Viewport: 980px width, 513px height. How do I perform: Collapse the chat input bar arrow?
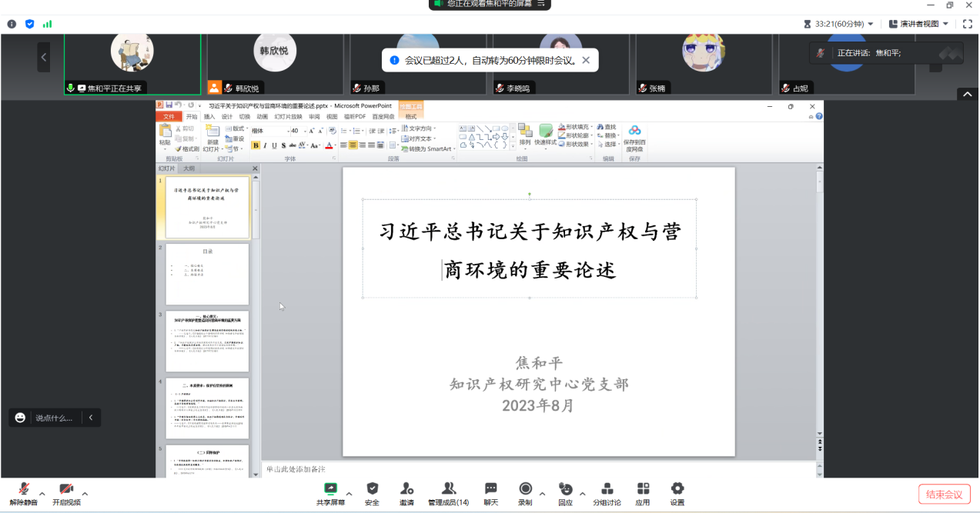coord(91,418)
